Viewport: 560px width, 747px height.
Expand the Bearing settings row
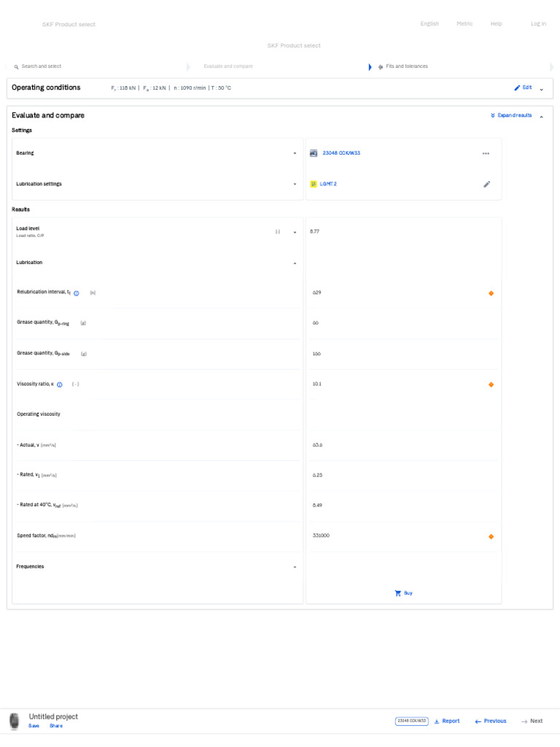[x=295, y=154]
